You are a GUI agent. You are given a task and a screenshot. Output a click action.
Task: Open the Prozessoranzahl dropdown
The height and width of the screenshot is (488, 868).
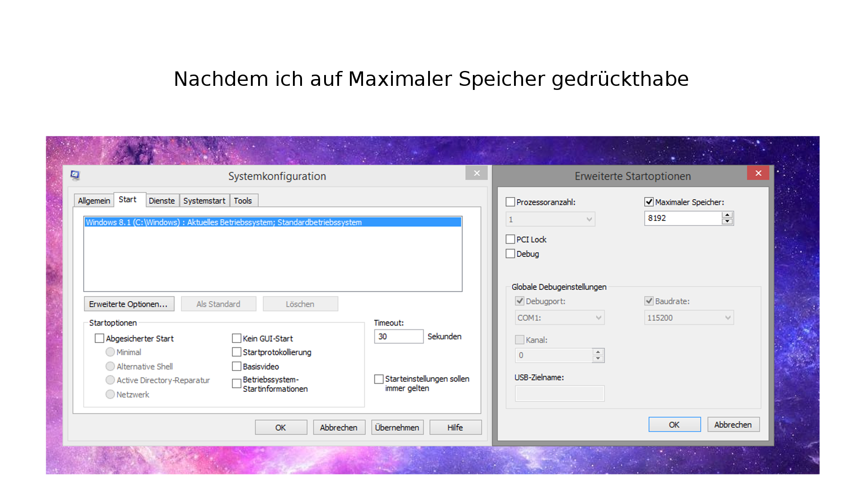(x=550, y=220)
